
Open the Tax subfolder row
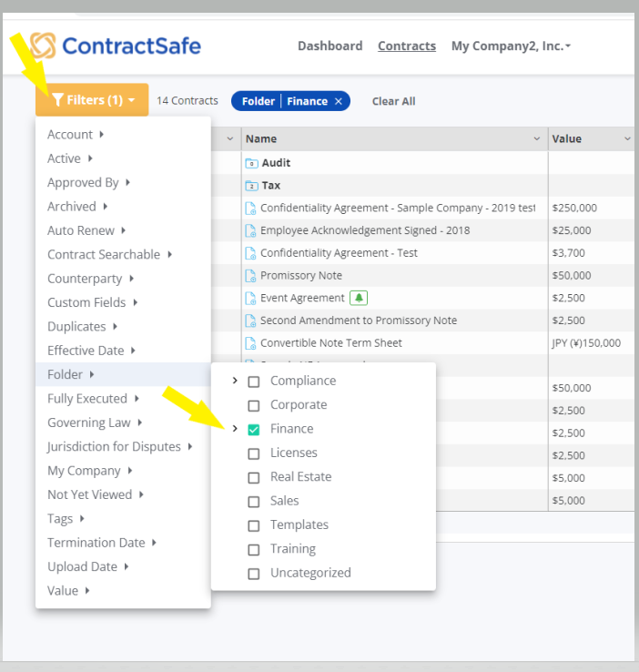tap(271, 186)
